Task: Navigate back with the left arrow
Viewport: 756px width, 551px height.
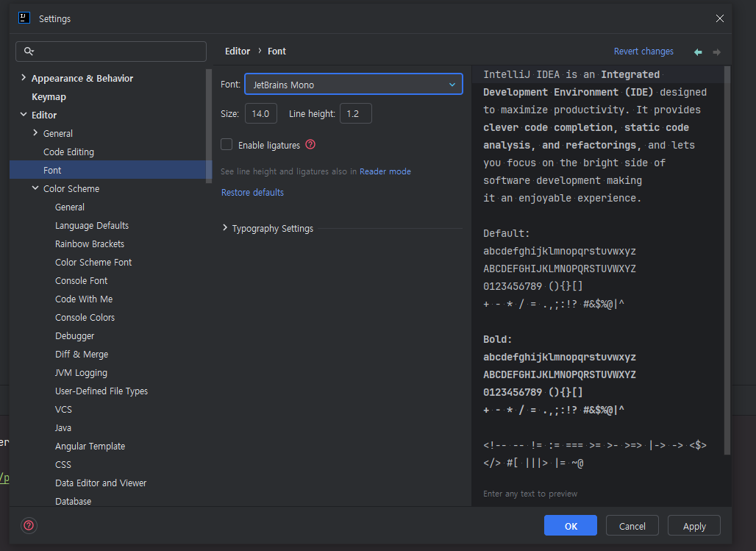Action: 698,51
